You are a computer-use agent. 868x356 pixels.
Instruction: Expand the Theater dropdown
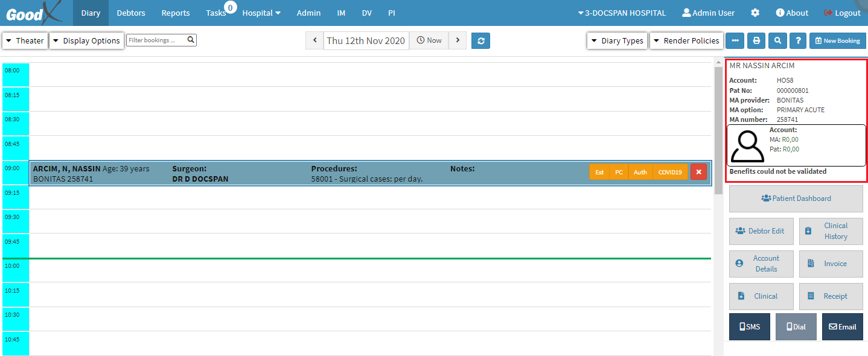click(x=25, y=40)
